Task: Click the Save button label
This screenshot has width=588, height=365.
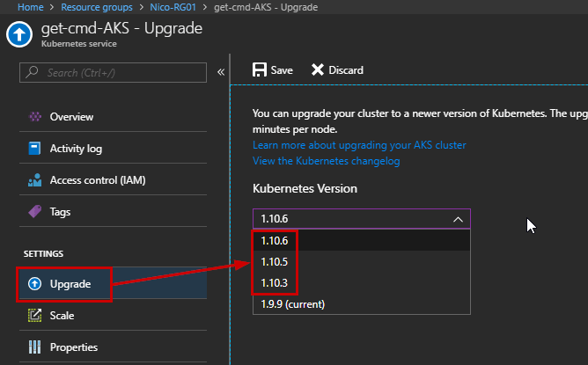Action: click(282, 70)
